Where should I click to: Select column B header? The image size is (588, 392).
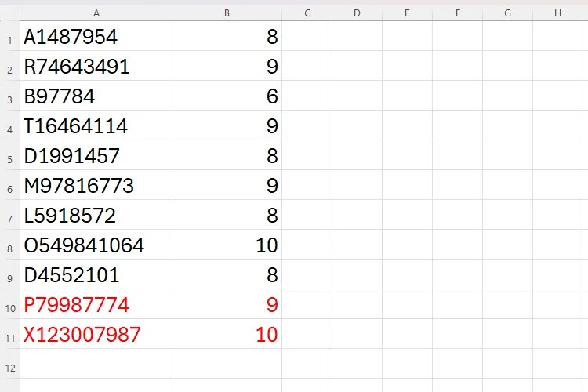point(227,13)
